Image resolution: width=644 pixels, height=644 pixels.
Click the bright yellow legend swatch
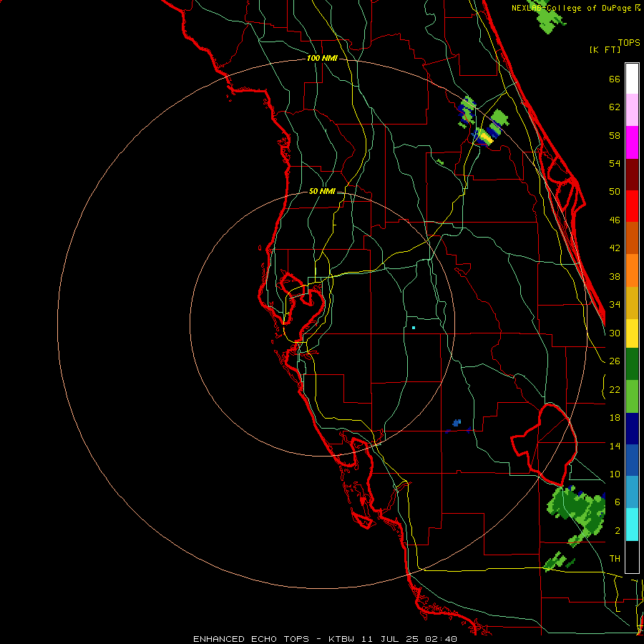pyautogui.click(x=632, y=333)
